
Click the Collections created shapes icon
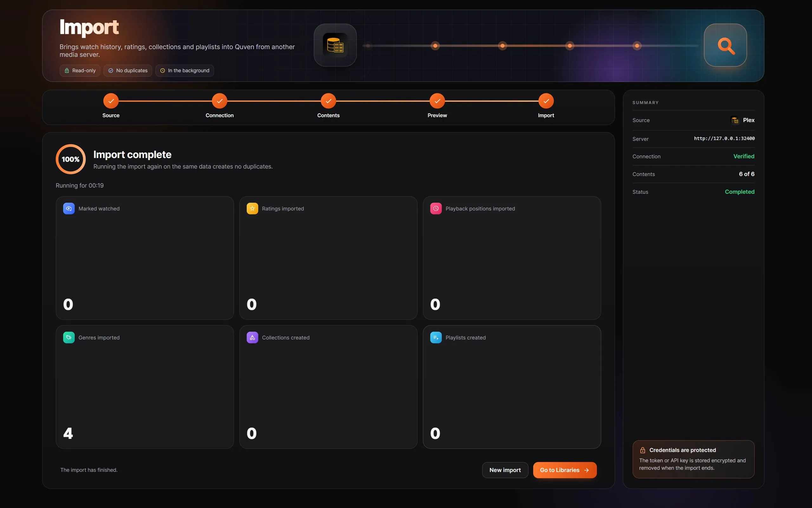coord(252,337)
